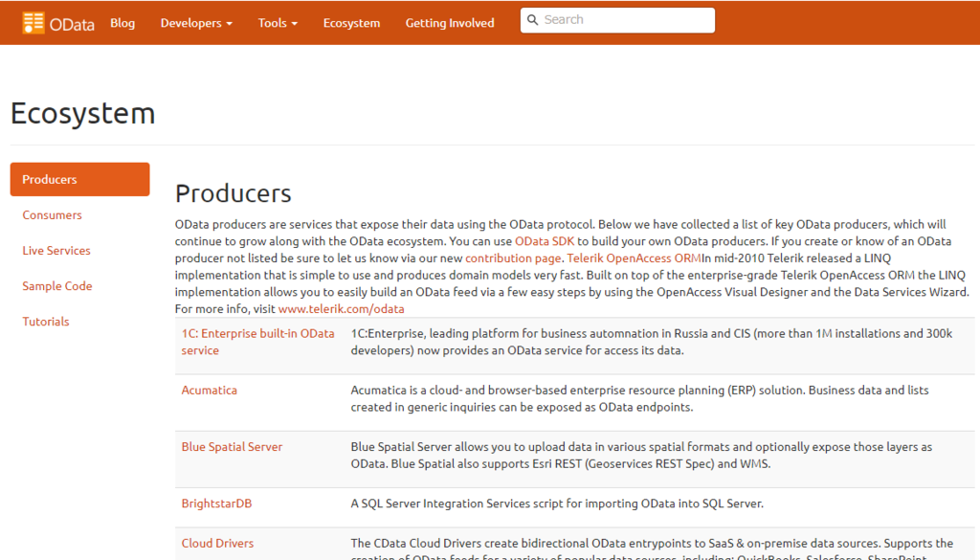Open the Blog page
Viewport: 980px width, 560px height.
(x=122, y=23)
